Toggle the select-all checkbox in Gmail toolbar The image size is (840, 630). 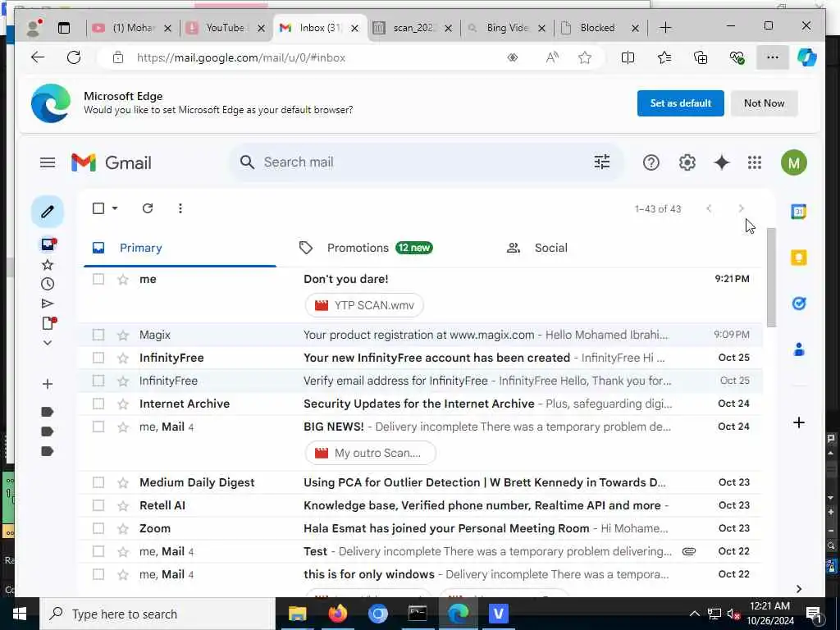click(98, 208)
